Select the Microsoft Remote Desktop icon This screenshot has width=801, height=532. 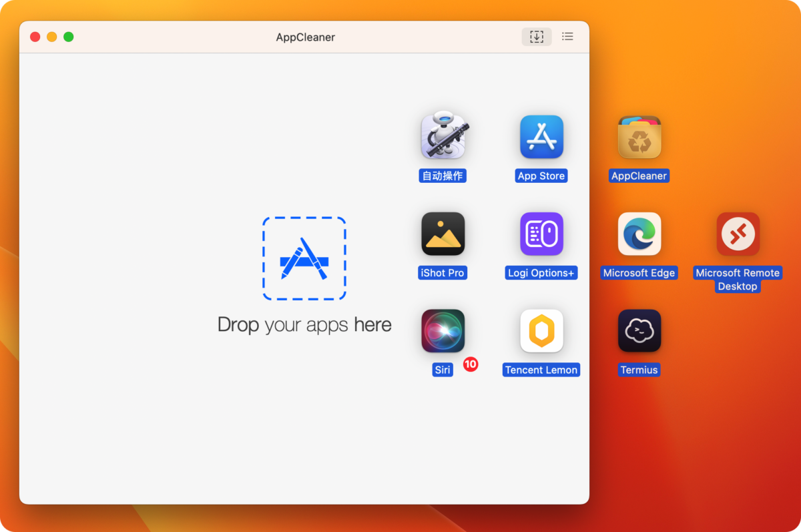(738, 234)
